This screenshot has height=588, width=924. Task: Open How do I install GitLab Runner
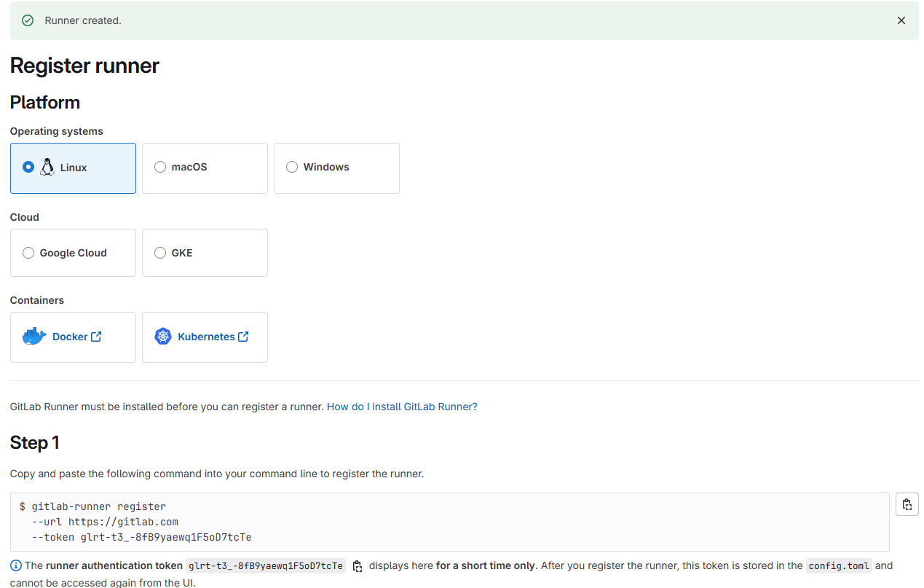click(x=402, y=407)
